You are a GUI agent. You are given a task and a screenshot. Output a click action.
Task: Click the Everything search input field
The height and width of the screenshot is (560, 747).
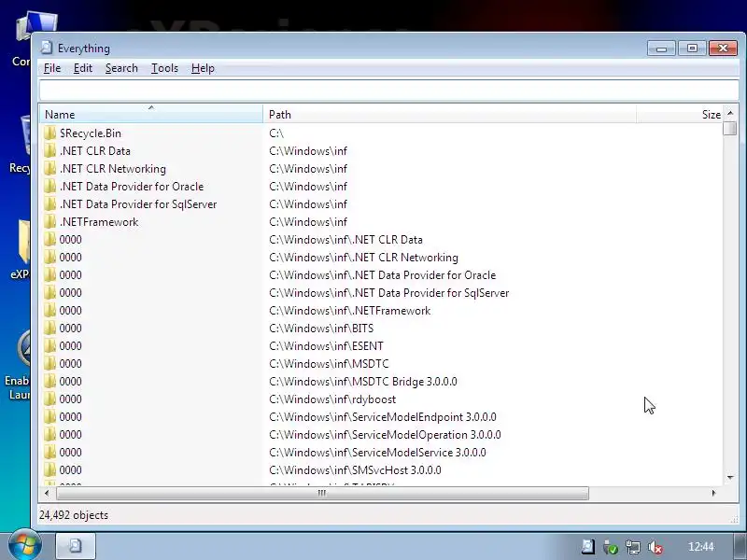(x=388, y=90)
